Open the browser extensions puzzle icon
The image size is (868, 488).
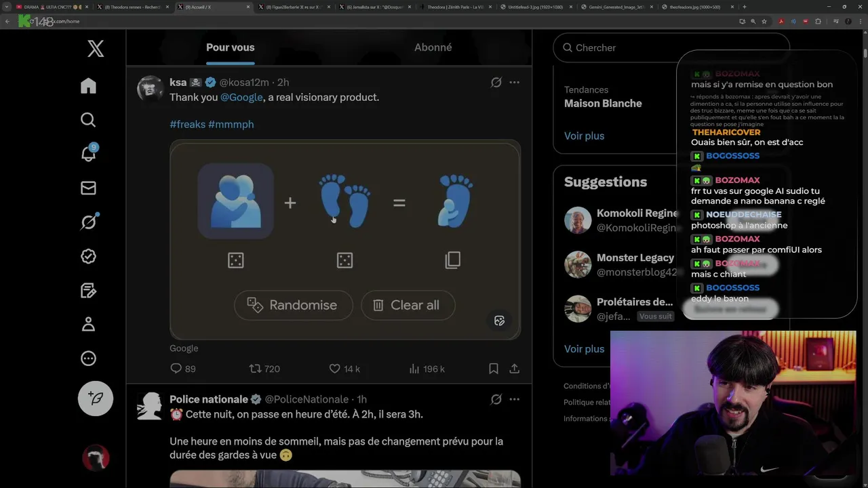[x=818, y=22]
